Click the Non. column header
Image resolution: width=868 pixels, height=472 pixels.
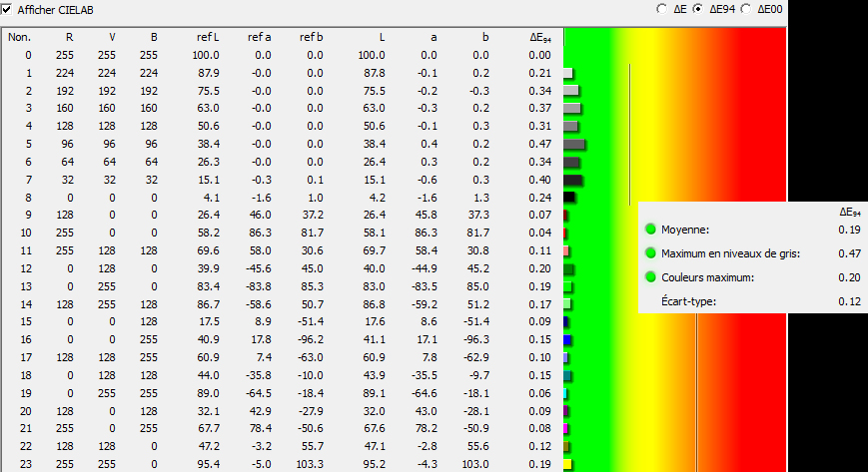[x=19, y=37]
